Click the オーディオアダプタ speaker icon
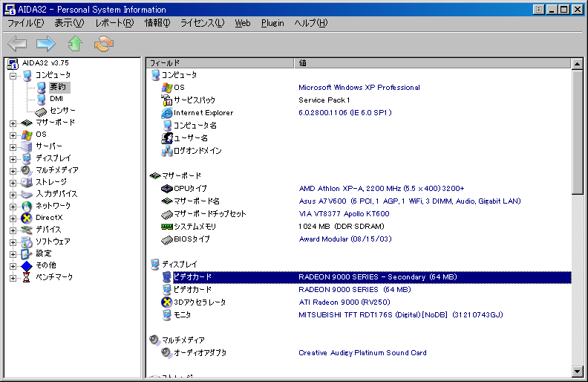This screenshot has height=382, width=588. click(166, 353)
